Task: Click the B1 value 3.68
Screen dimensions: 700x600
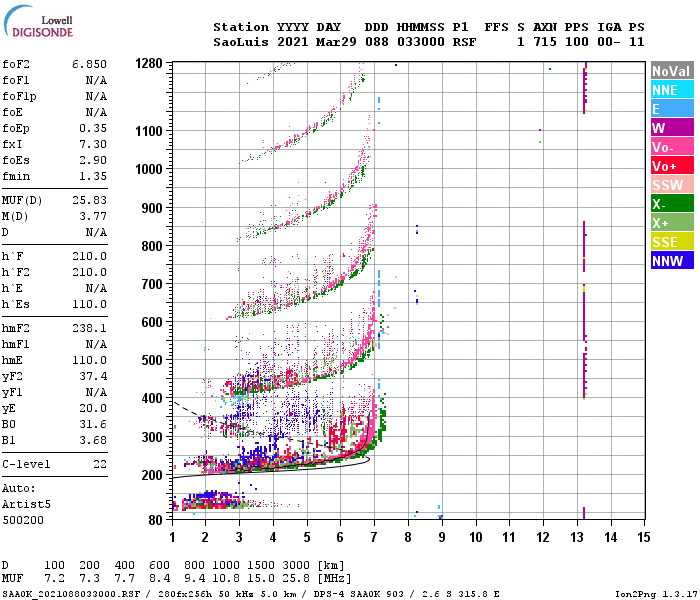Action: point(93,440)
